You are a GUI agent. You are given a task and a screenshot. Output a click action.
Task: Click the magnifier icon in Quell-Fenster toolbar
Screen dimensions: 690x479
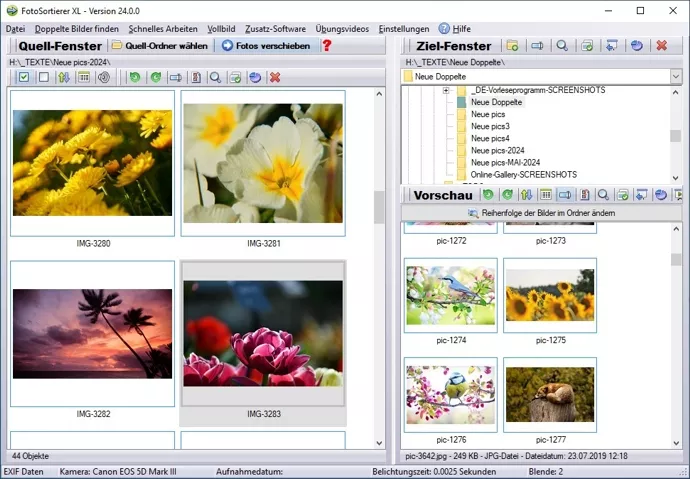(214, 78)
